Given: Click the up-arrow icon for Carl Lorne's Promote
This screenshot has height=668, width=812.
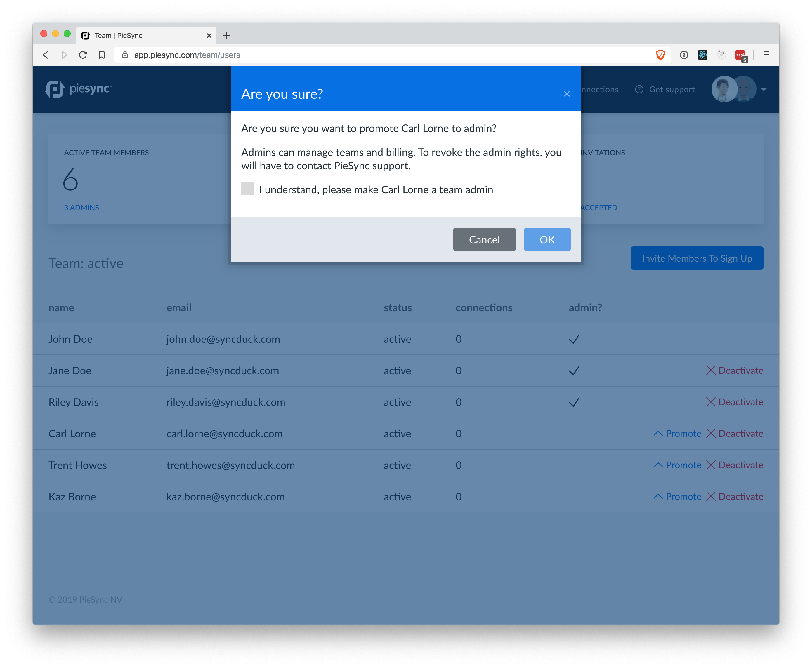Looking at the screenshot, I should tap(658, 434).
